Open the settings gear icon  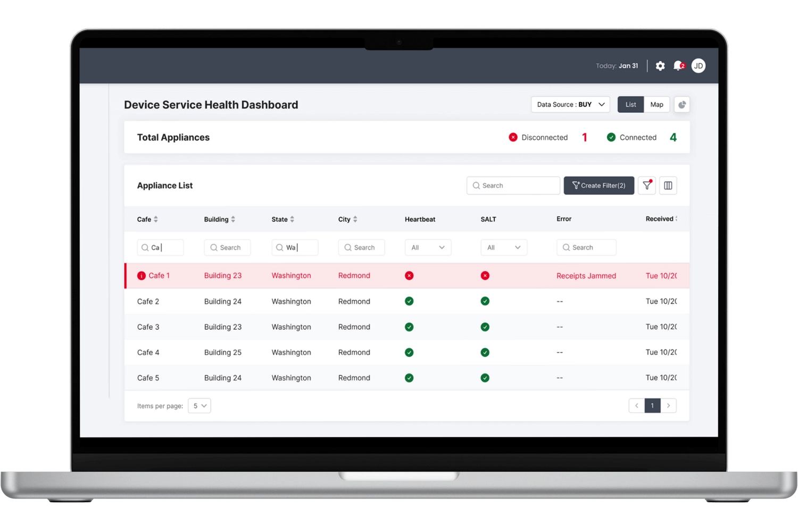[660, 66]
